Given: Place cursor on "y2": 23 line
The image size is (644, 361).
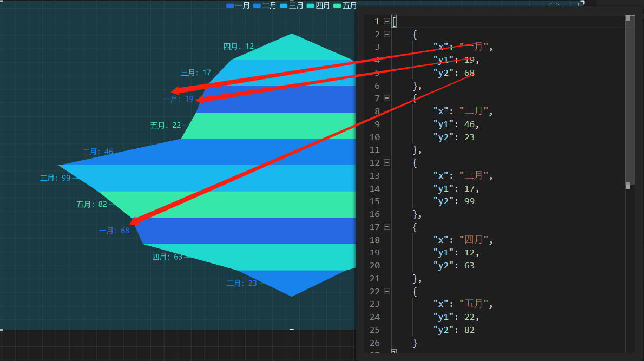Looking at the screenshot, I should (454, 137).
